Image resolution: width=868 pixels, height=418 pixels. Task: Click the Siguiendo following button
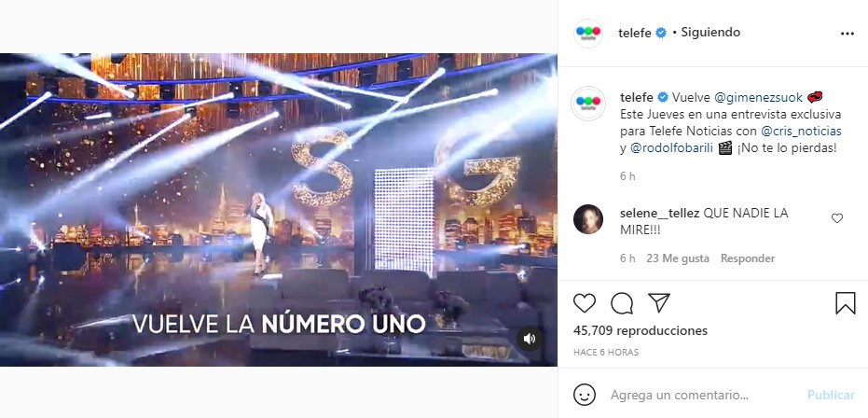click(x=710, y=33)
